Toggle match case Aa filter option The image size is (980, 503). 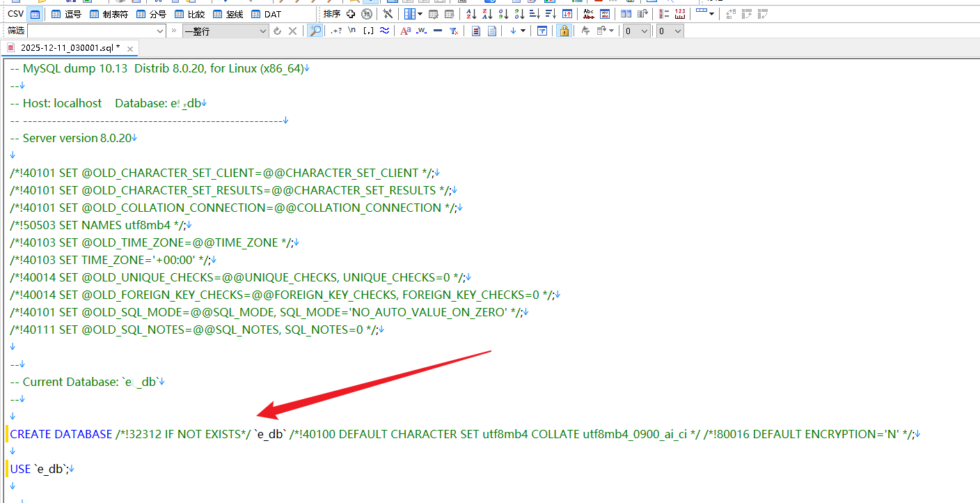click(x=405, y=31)
